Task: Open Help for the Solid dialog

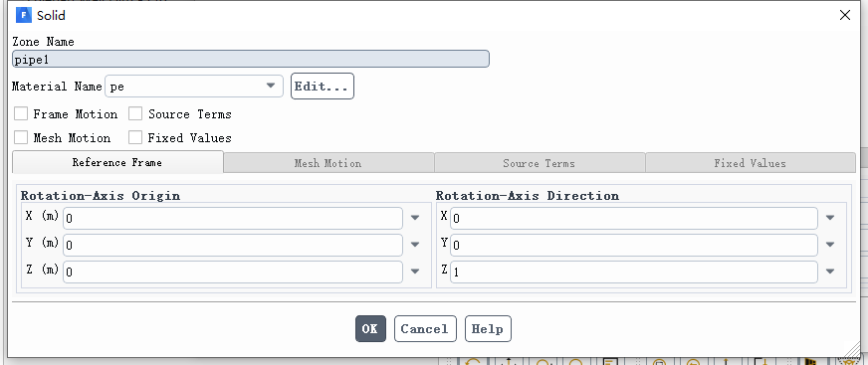Action: click(x=488, y=328)
